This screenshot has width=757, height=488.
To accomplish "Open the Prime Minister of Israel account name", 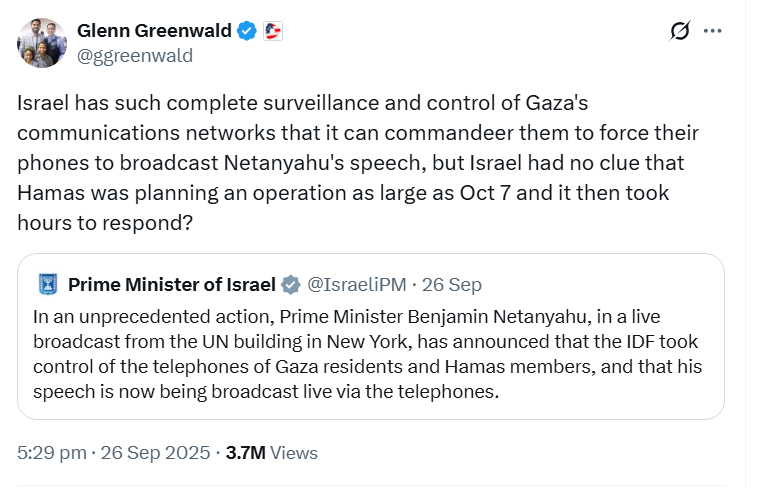I will point(171,285).
